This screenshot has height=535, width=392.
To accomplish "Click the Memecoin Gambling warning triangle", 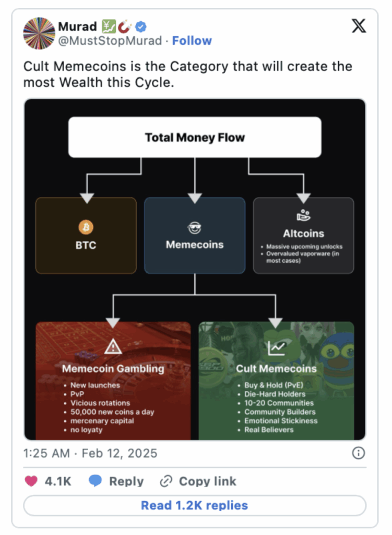I will [x=113, y=346].
